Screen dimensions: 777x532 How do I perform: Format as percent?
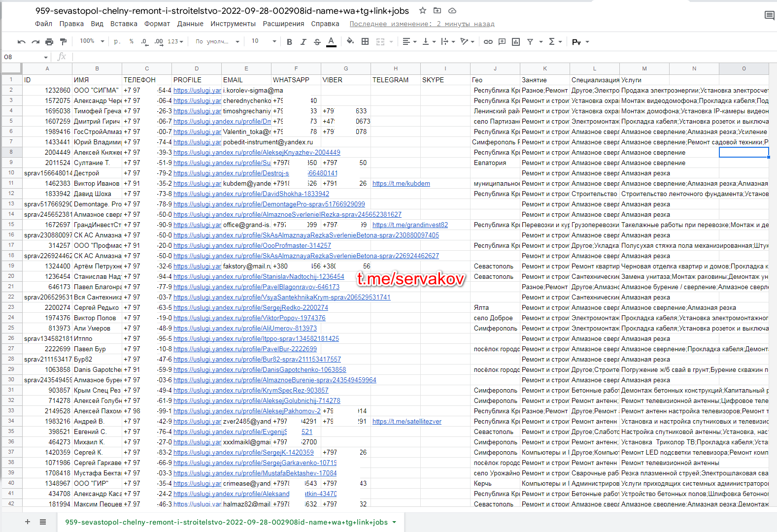[132, 41]
